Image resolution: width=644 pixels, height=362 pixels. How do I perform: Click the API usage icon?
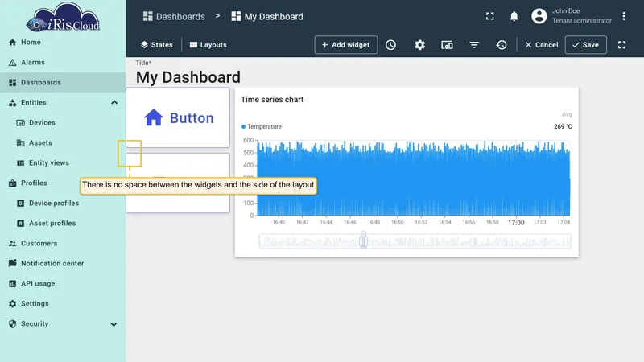click(12, 284)
